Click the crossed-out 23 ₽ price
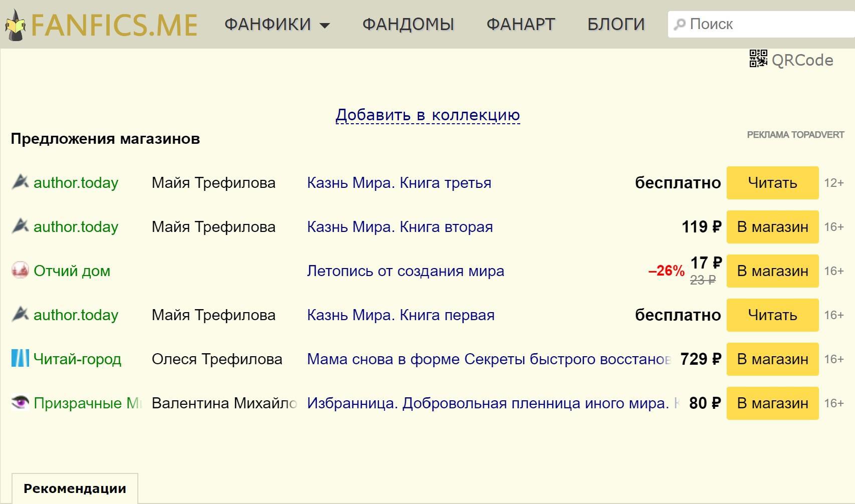The height and width of the screenshot is (504, 855). [x=703, y=280]
